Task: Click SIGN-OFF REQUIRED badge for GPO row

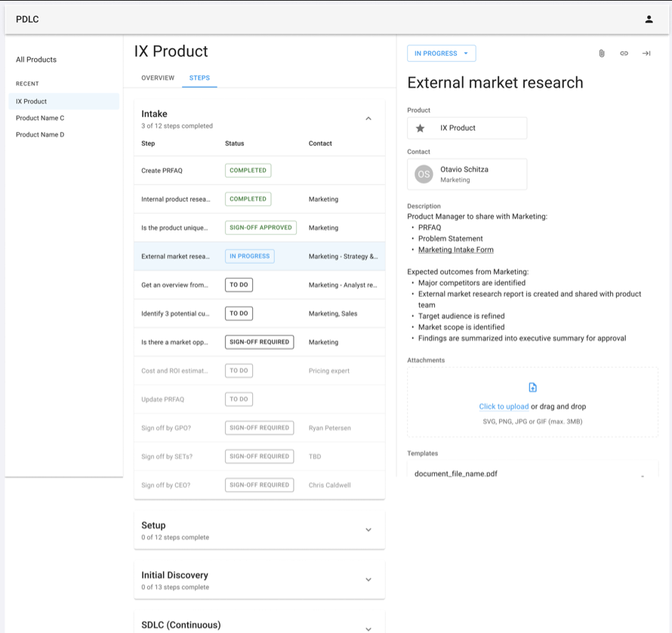Action: (x=259, y=428)
